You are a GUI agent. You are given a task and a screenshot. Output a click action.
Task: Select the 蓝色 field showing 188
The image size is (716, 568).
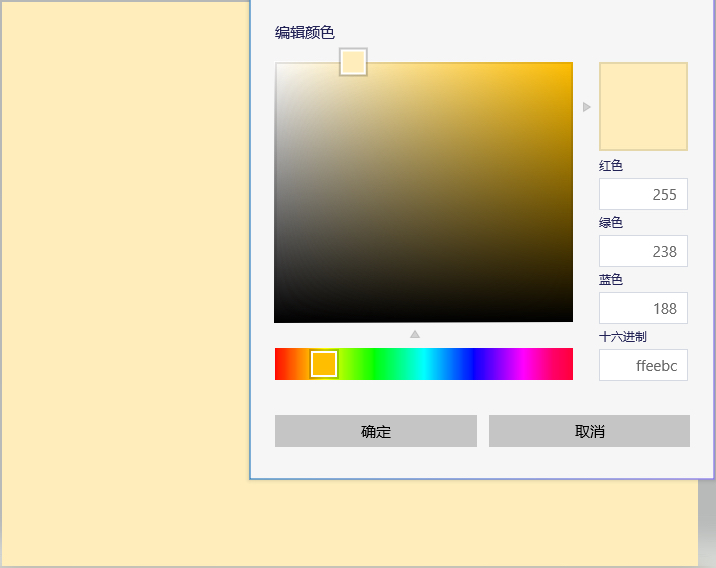[x=643, y=308]
